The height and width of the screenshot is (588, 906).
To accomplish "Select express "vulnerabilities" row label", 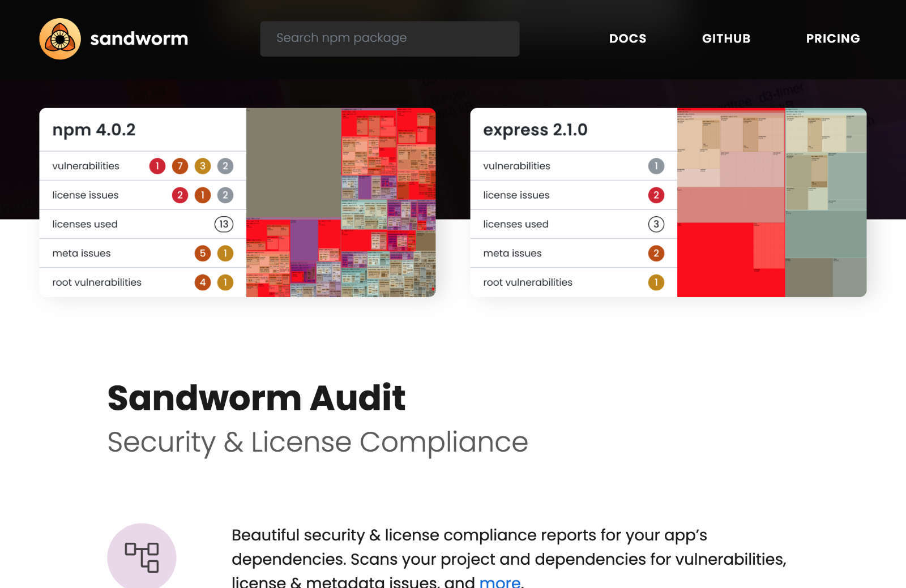I will (516, 166).
